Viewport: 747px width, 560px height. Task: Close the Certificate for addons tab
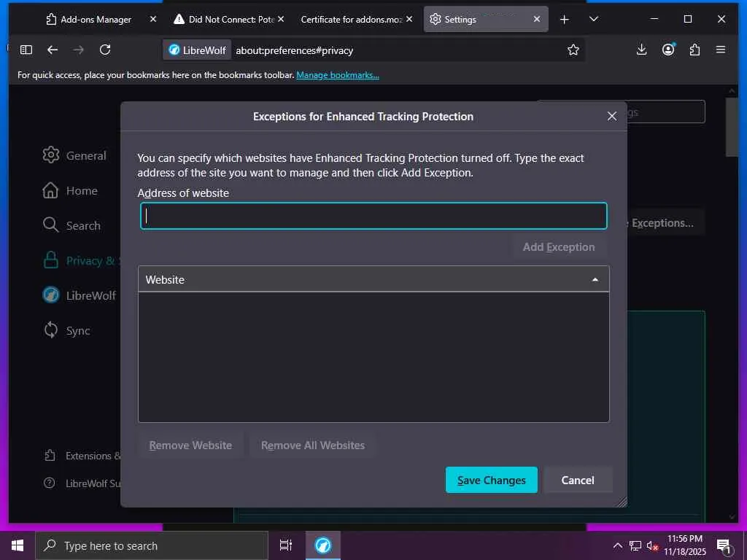(x=409, y=19)
